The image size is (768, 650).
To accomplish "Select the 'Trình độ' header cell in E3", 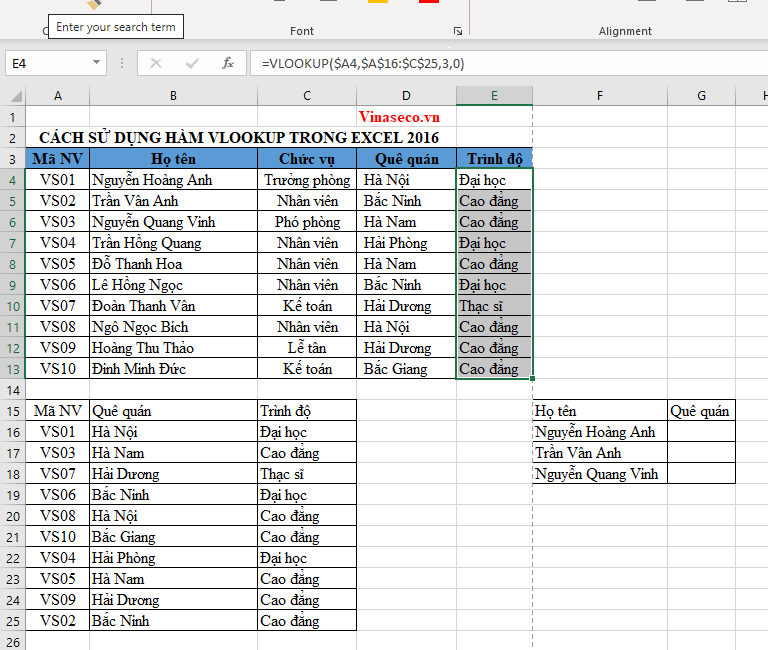I will coord(494,159).
